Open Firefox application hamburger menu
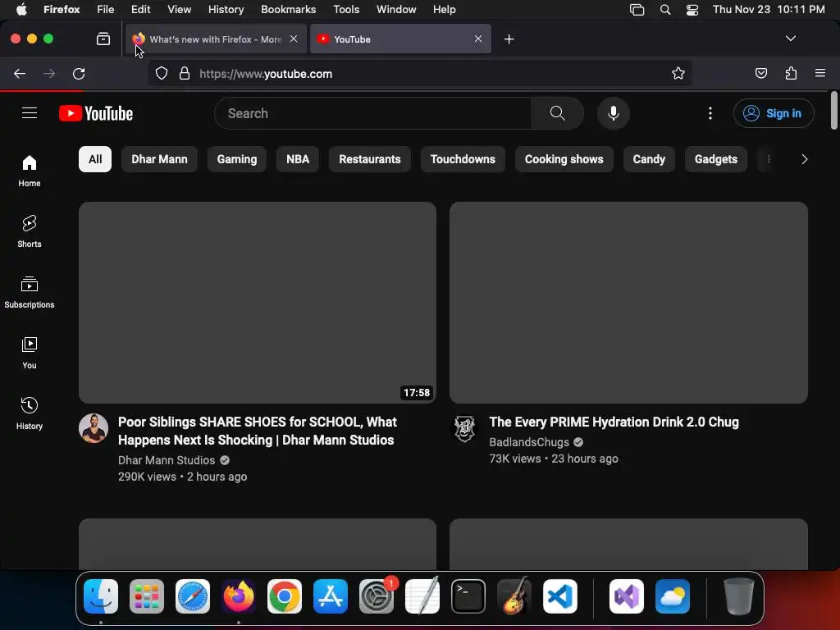Image resolution: width=840 pixels, height=630 pixels. 820,73
